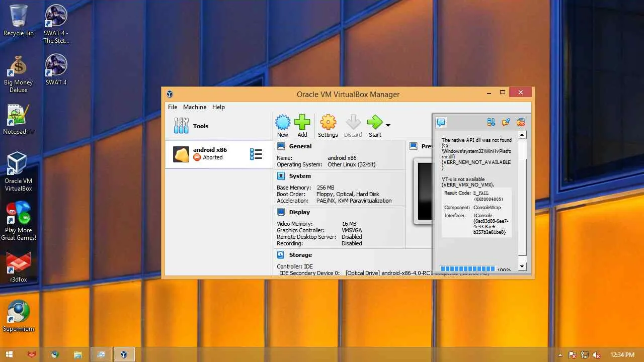644x362 pixels.
Task: Open machine Settings with the gear icon
Action: tap(328, 122)
